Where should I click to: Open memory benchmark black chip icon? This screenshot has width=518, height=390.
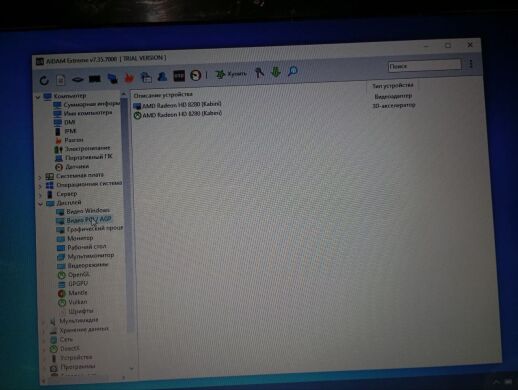(x=95, y=79)
